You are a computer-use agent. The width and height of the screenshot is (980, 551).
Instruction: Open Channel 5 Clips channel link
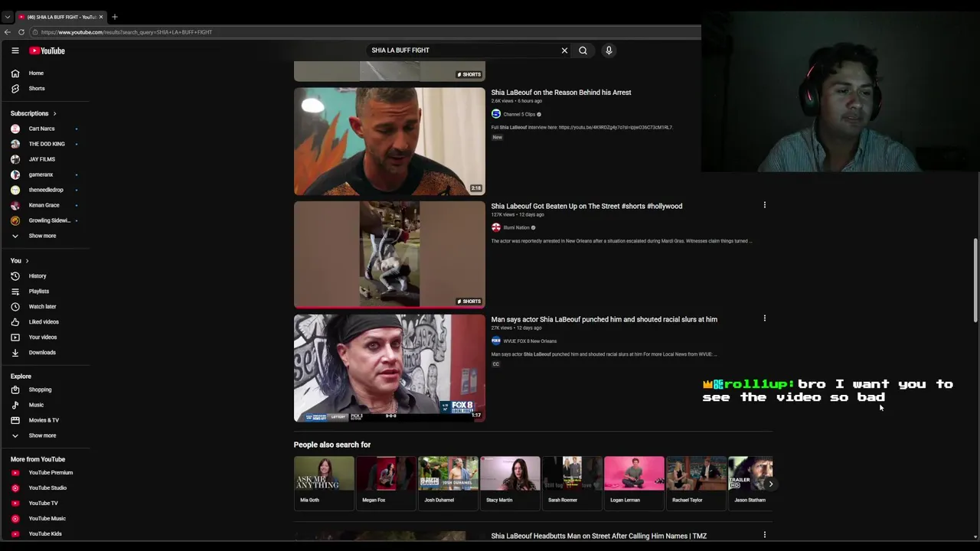(x=519, y=114)
